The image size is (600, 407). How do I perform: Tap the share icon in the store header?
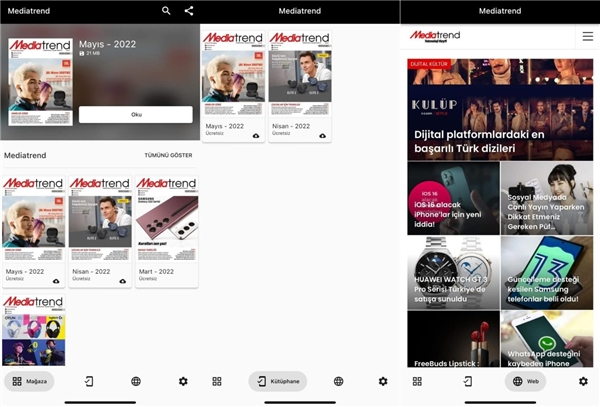coord(189,11)
